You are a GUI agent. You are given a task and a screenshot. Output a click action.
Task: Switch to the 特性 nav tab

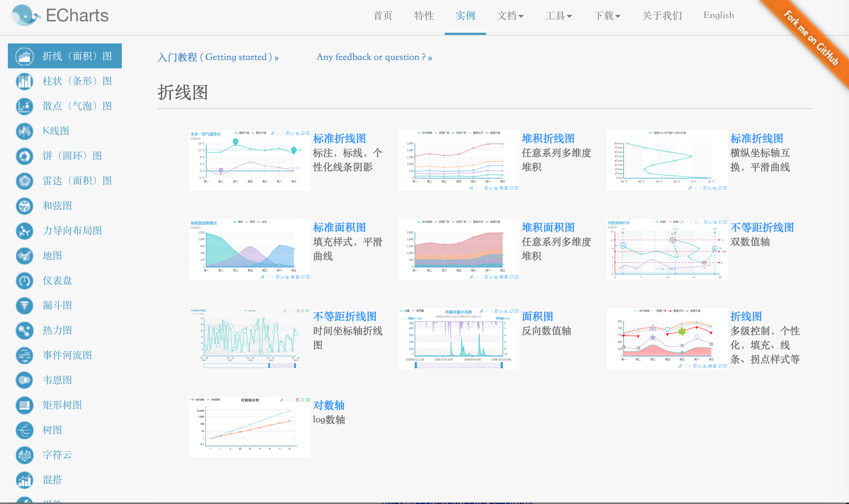coord(424,16)
